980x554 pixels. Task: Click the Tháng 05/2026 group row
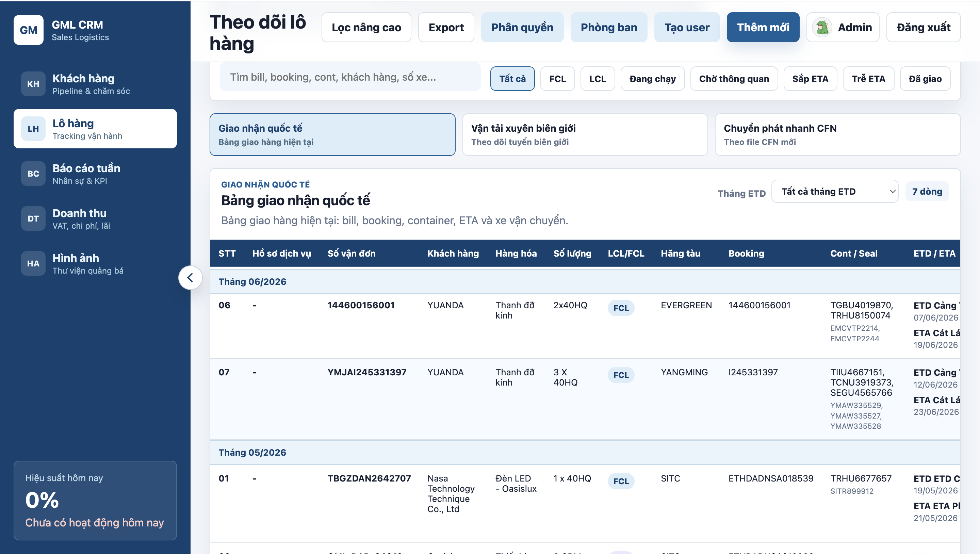click(x=585, y=452)
